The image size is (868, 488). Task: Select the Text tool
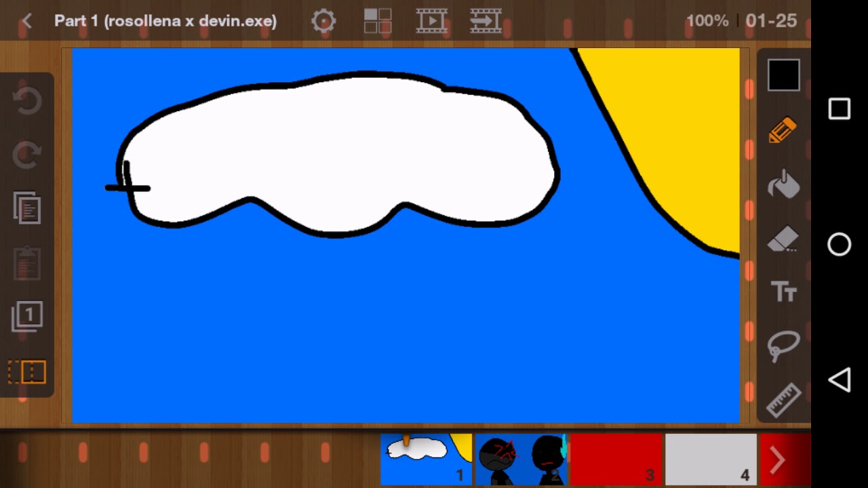[783, 292]
